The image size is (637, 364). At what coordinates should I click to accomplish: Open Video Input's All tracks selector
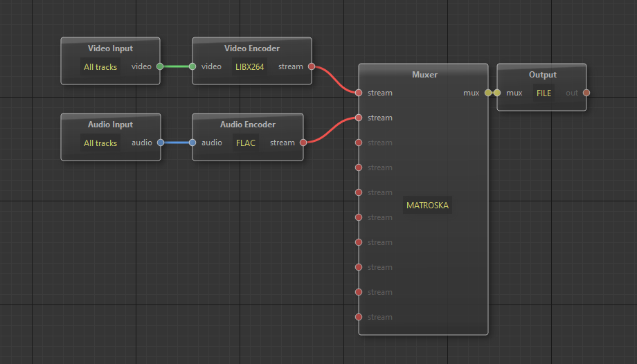[x=100, y=67]
